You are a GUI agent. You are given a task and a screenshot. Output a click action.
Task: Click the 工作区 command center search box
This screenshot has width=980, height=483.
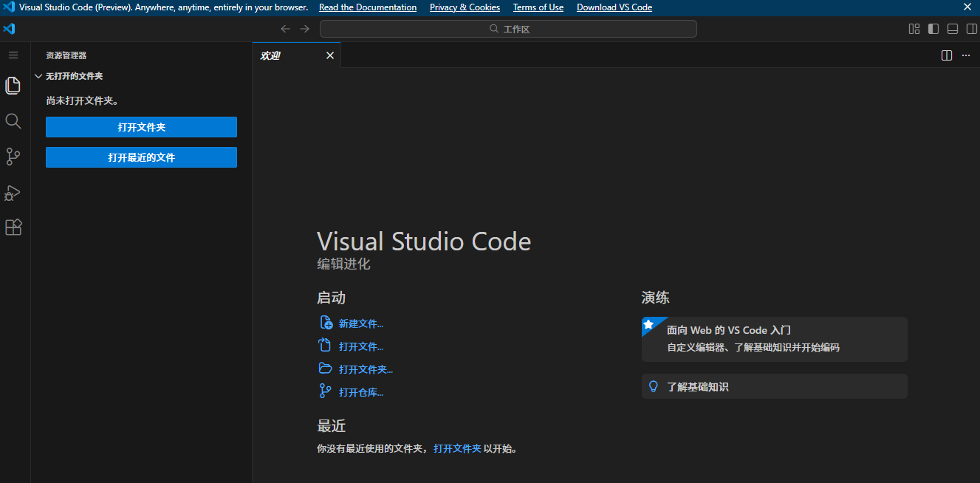click(x=508, y=29)
